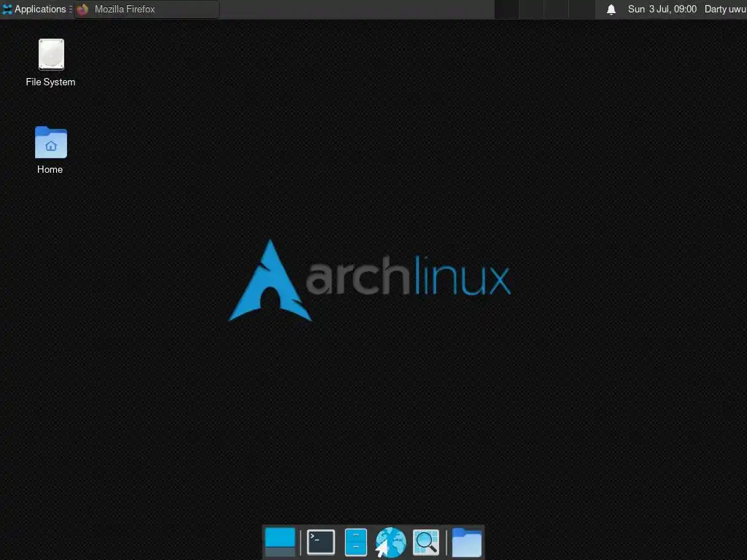Click the clock showing Sun 3 Jul, 09:00
Screen dimensions: 747x560
662,9
